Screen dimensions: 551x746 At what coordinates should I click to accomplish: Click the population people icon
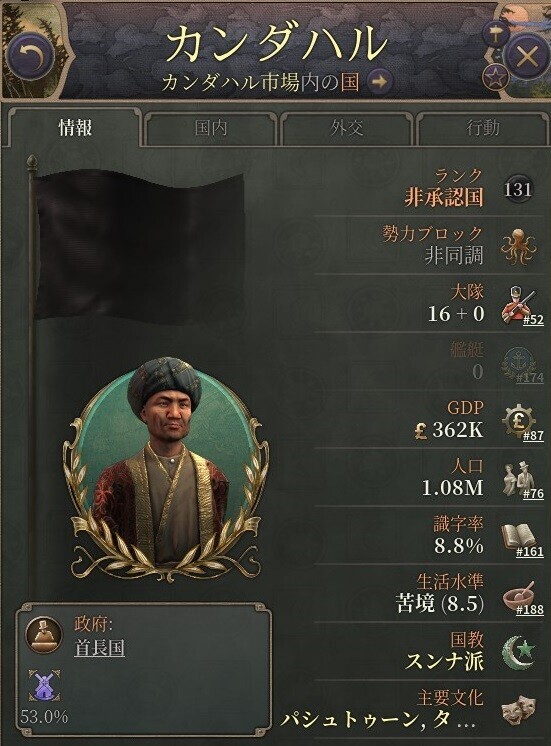(x=519, y=479)
